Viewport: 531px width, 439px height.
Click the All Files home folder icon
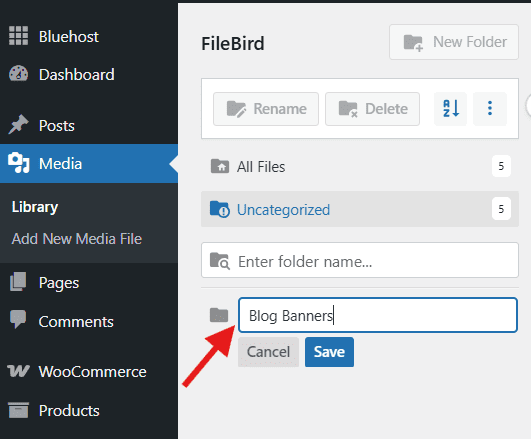[x=220, y=166]
